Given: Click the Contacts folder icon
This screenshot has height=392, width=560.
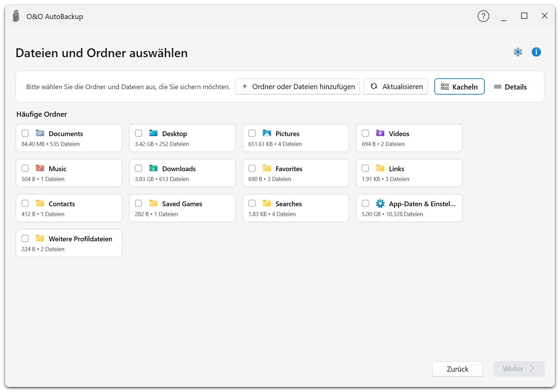Looking at the screenshot, I should [40, 203].
